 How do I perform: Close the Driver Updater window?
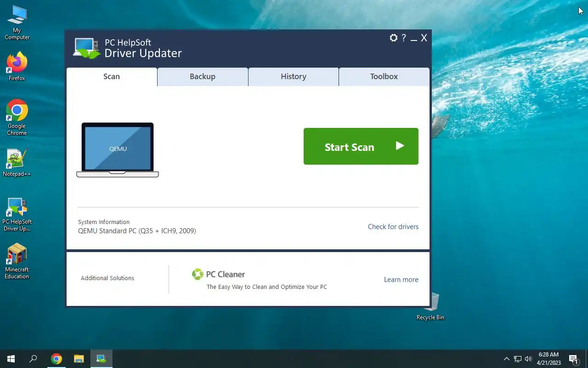point(424,38)
